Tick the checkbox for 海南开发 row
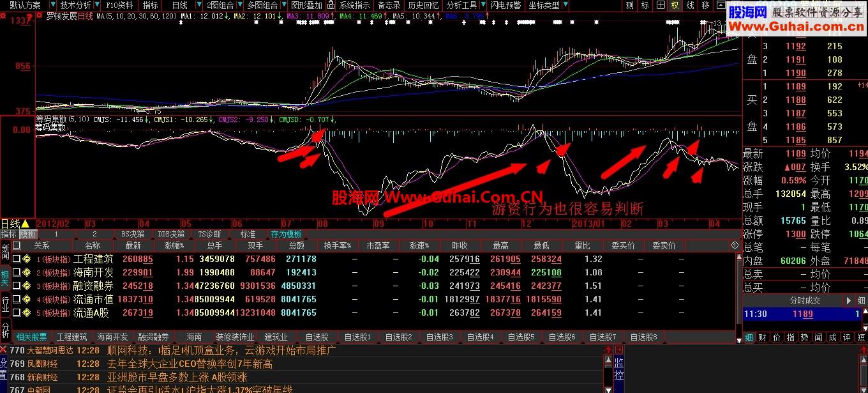The image size is (868, 393). point(17,272)
